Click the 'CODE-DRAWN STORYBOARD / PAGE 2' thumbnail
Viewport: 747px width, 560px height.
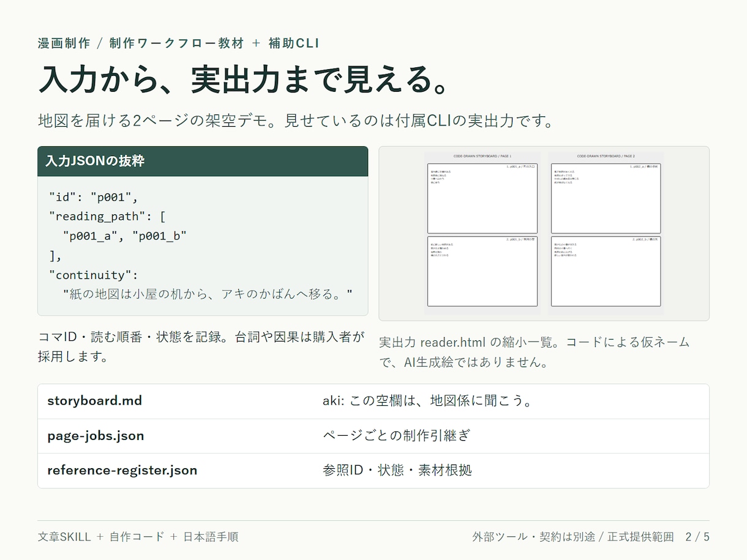[x=606, y=233]
